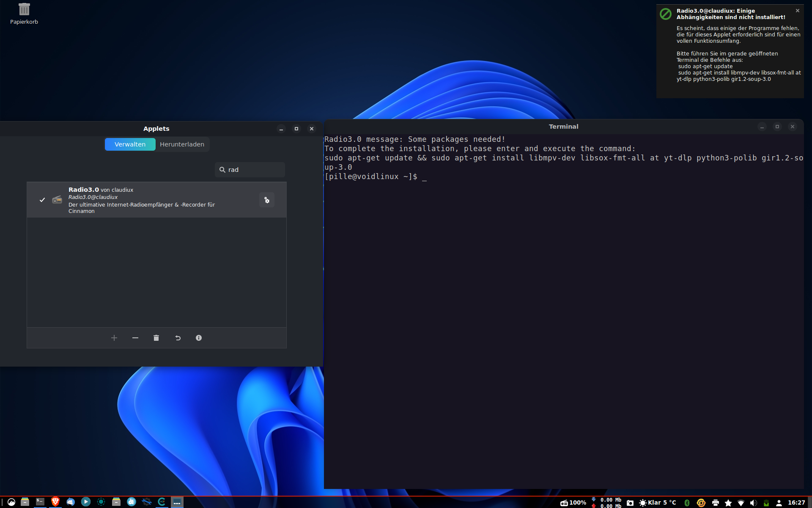Open the weather applet Klar 5 °C

[x=658, y=502]
